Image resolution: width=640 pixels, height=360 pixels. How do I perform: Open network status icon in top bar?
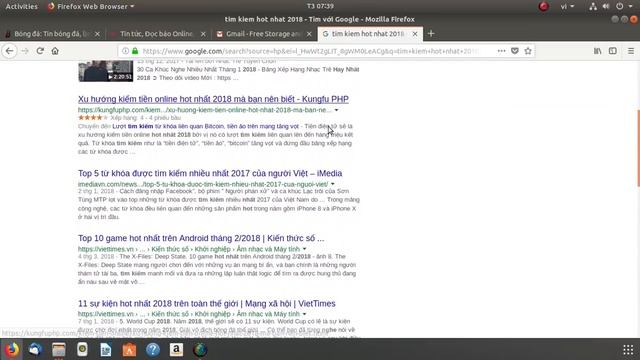click(x=593, y=6)
